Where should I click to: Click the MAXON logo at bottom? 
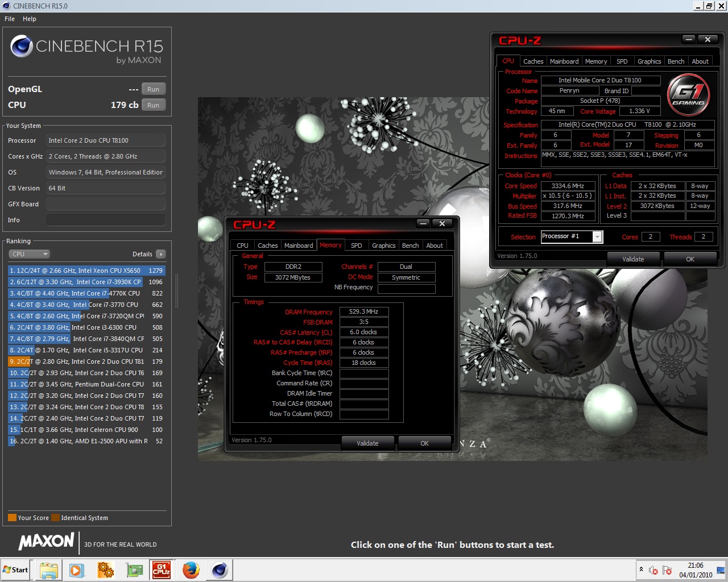(x=47, y=541)
